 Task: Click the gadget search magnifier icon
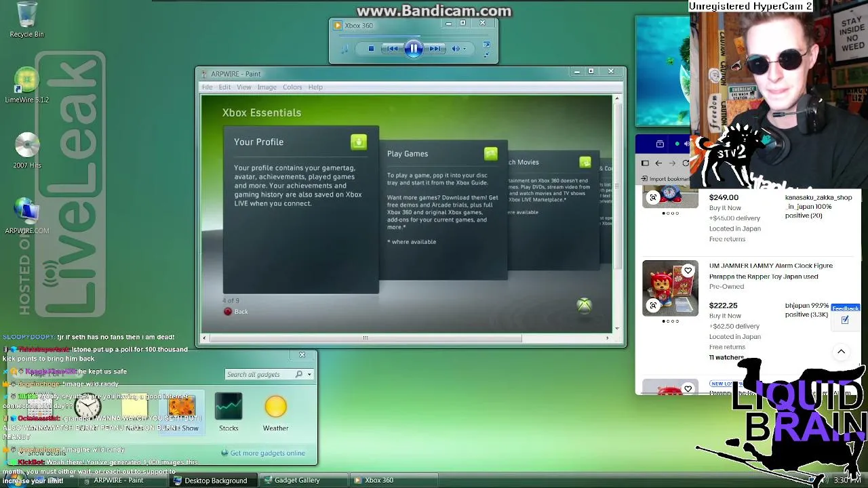(x=299, y=374)
